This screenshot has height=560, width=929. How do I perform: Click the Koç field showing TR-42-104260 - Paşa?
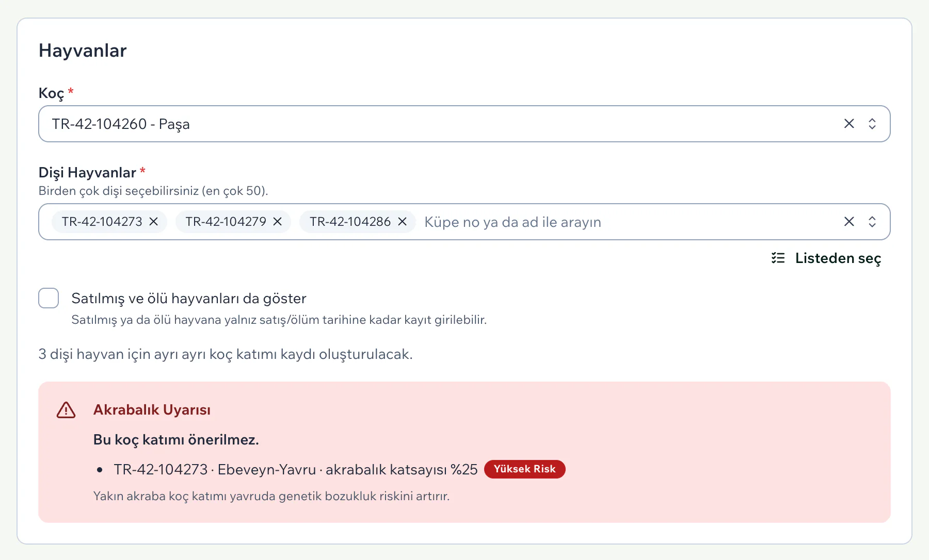pyautogui.click(x=464, y=124)
